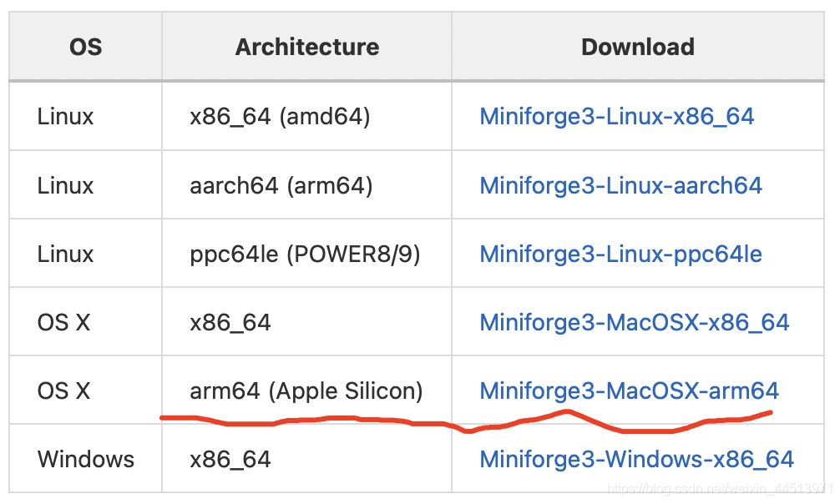Click the Linux cell in the ppc64le row
Viewport: 840px width, 504px height.
tap(65, 254)
